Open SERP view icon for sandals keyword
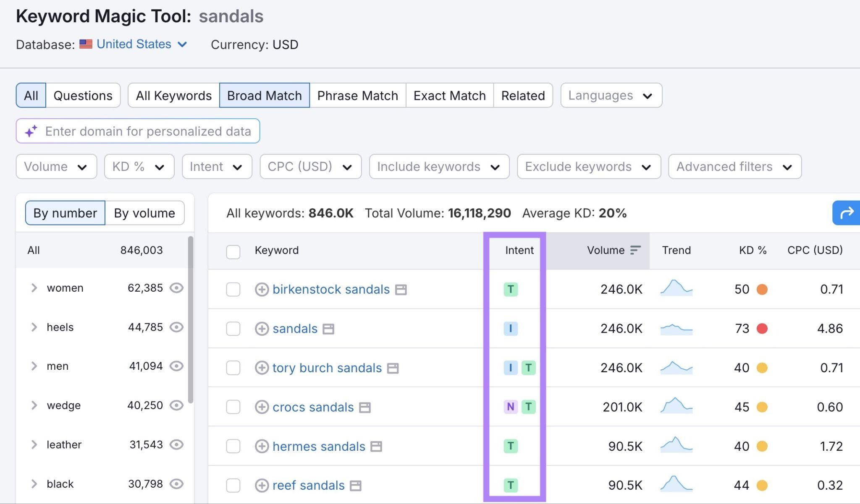This screenshot has height=504, width=860. click(x=328, y=329)
